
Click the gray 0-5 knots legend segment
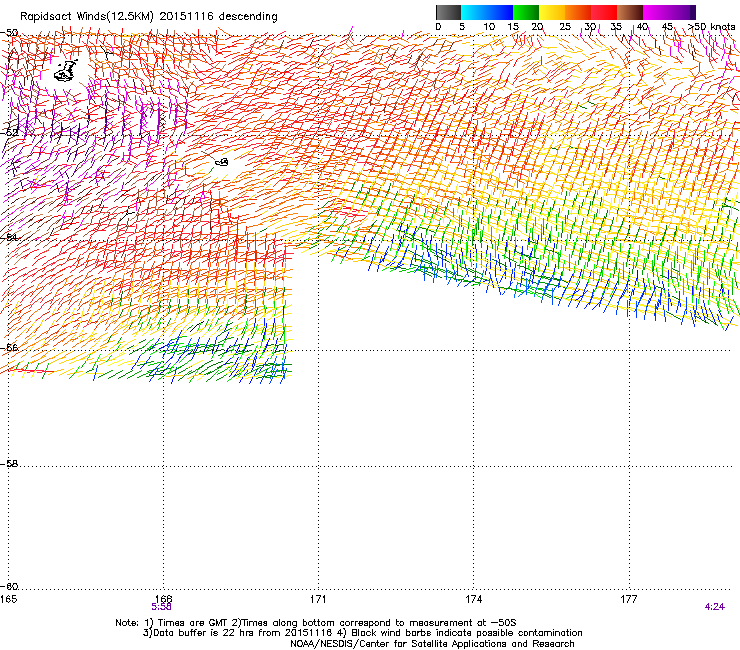pos(448,12)
